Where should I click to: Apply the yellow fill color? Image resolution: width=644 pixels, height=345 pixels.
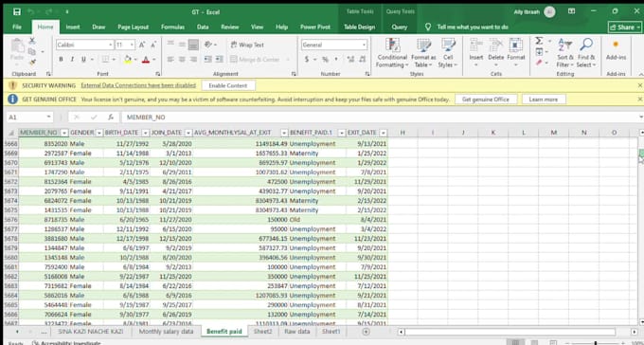(127, 59)
